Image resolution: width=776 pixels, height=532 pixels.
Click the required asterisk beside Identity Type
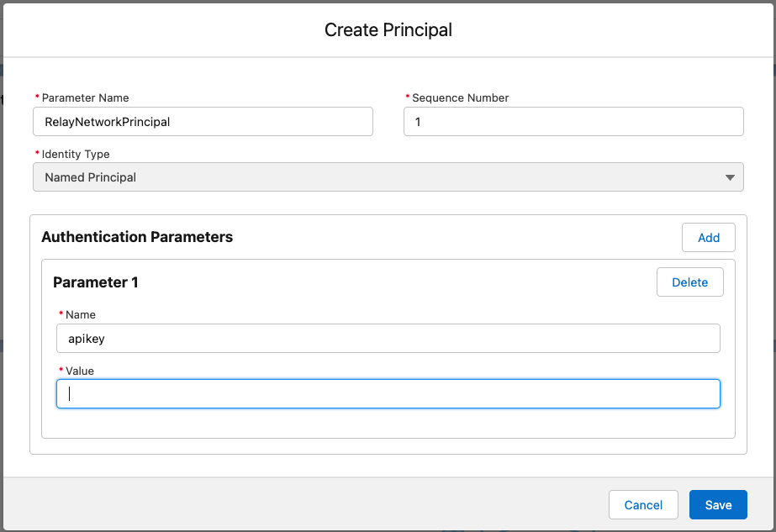coord(35,154)
